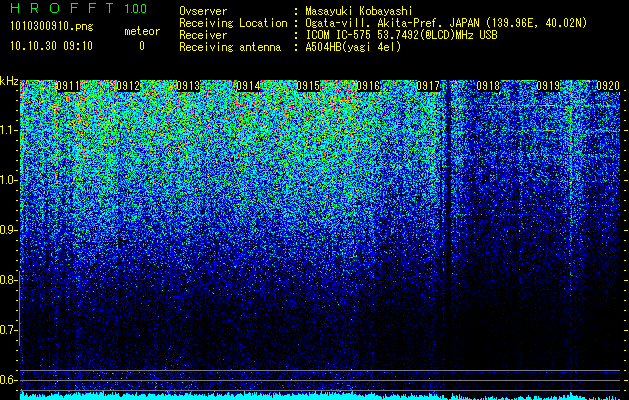Click observer name Masayuki Kobayashi
The height and width of the screenshot is (400, 629).
coord(359,11)
